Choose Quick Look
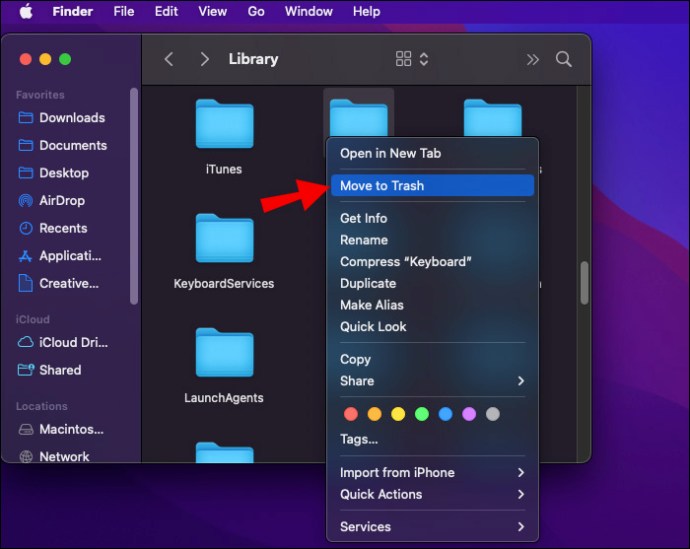This screenshot has height=549, width=690. coord(432,326)
